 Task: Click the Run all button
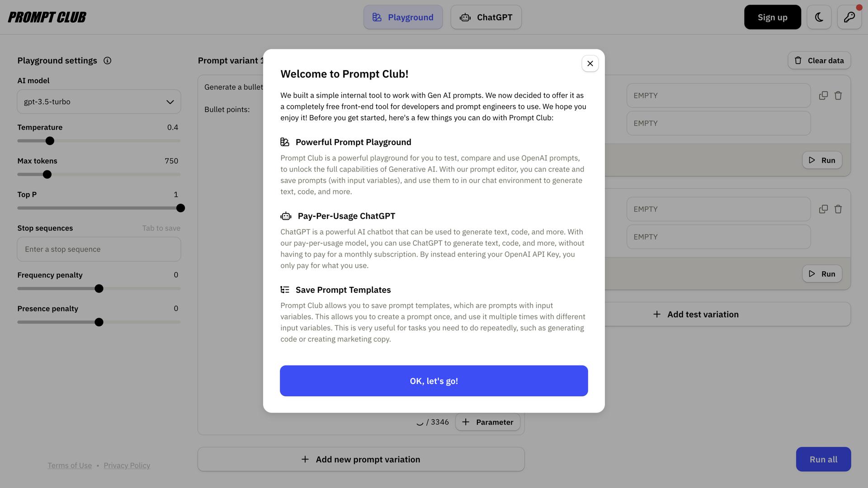tap(823, 460)
